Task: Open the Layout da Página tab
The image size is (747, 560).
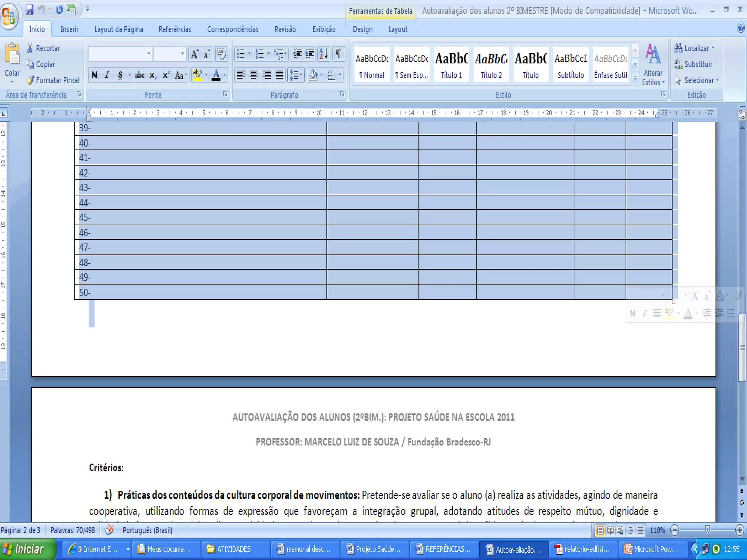Action: [x=119, y=30]
